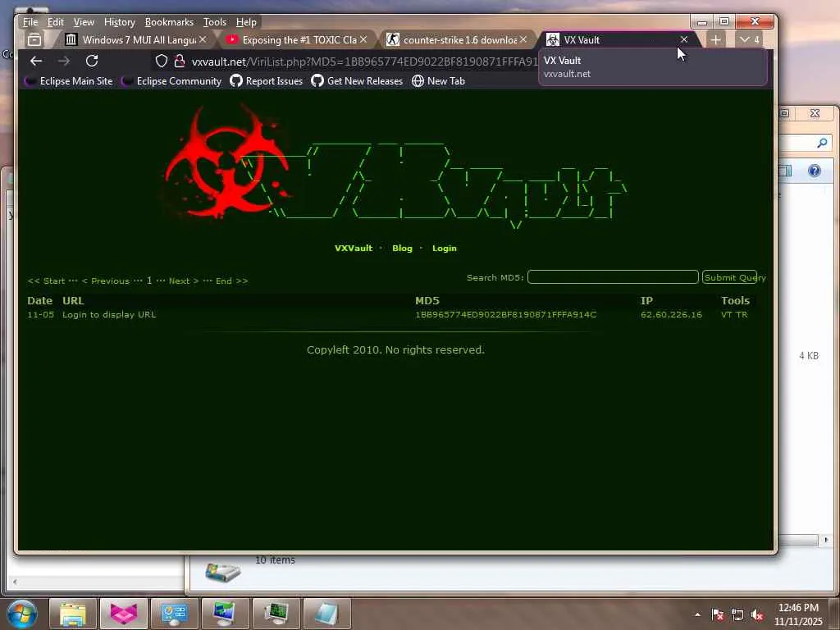Close the Windows 7 MUI tab
The width and height of the screenshot is (840, 630).
point(203,39)
